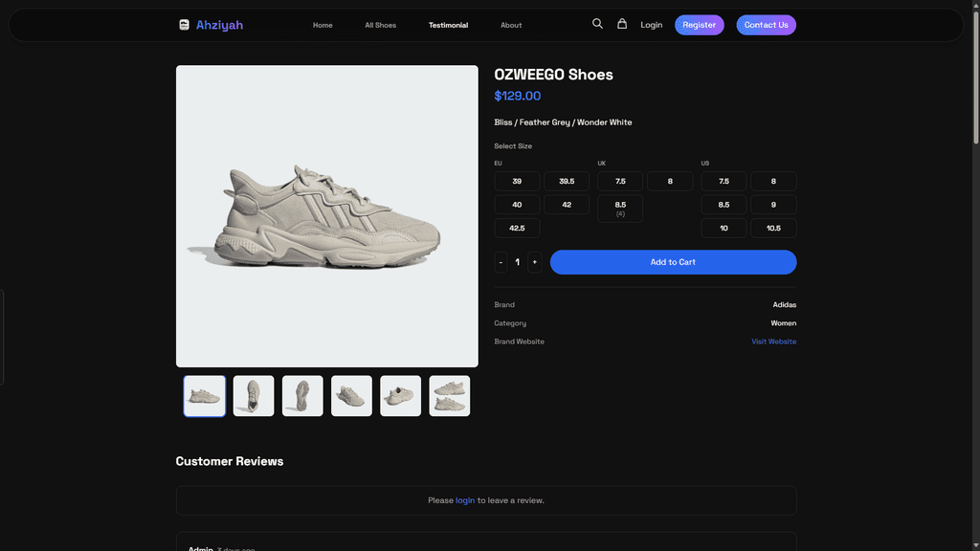980x551 pixels.
Task: Select US size 10.5
Action: [x=773, y=228]
